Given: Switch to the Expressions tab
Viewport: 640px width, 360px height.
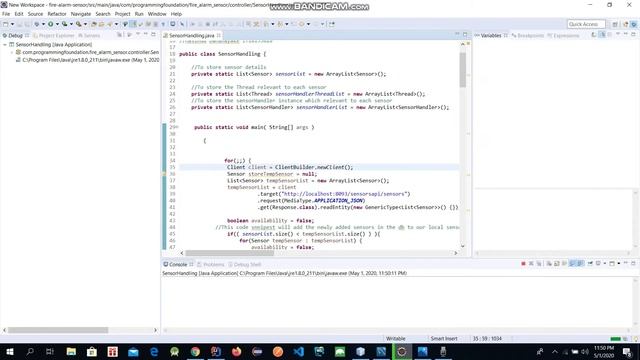Looking at the screenshot, I should [x=563, y=36].
